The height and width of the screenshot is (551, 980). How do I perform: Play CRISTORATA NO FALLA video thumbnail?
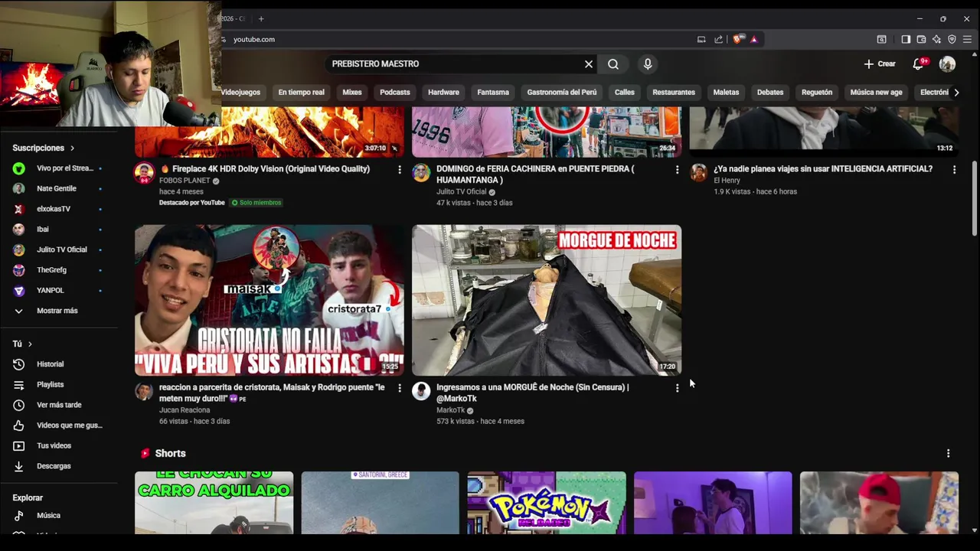tap(269, 300)
